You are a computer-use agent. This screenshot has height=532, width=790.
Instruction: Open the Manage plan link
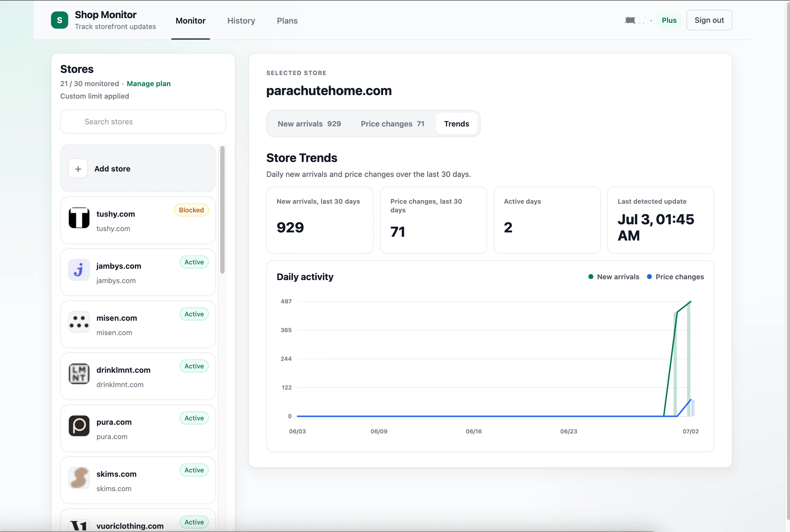coord(148,83)
